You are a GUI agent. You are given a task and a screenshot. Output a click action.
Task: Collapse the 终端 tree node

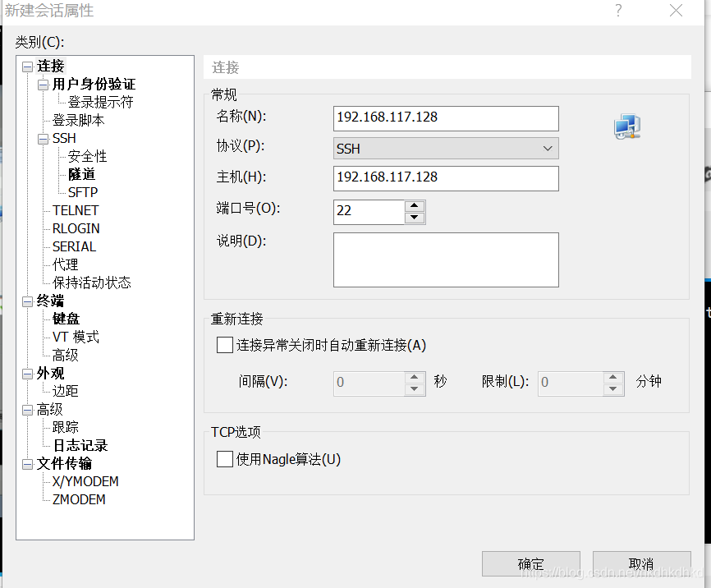pyautogui.click(x=28, y=301)
